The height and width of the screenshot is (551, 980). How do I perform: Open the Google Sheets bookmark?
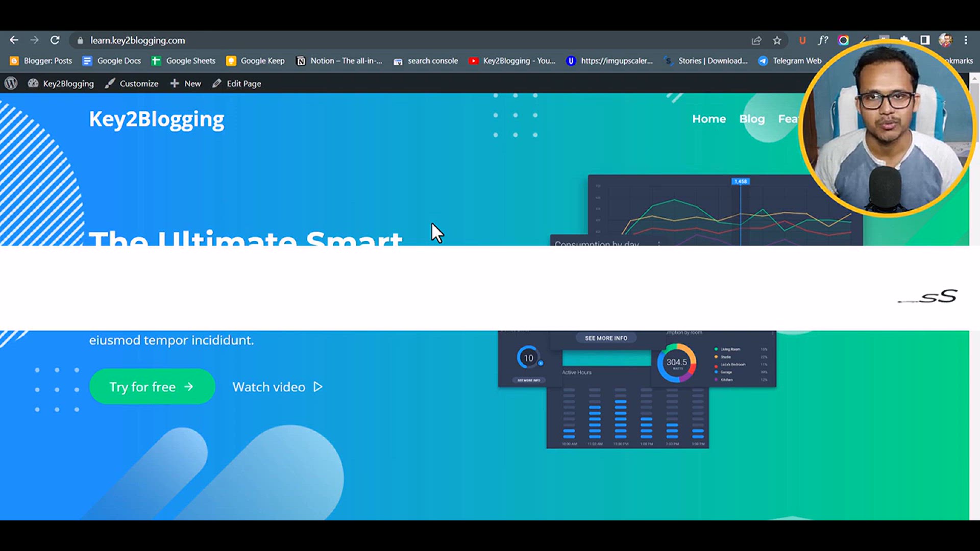point(184,61)
